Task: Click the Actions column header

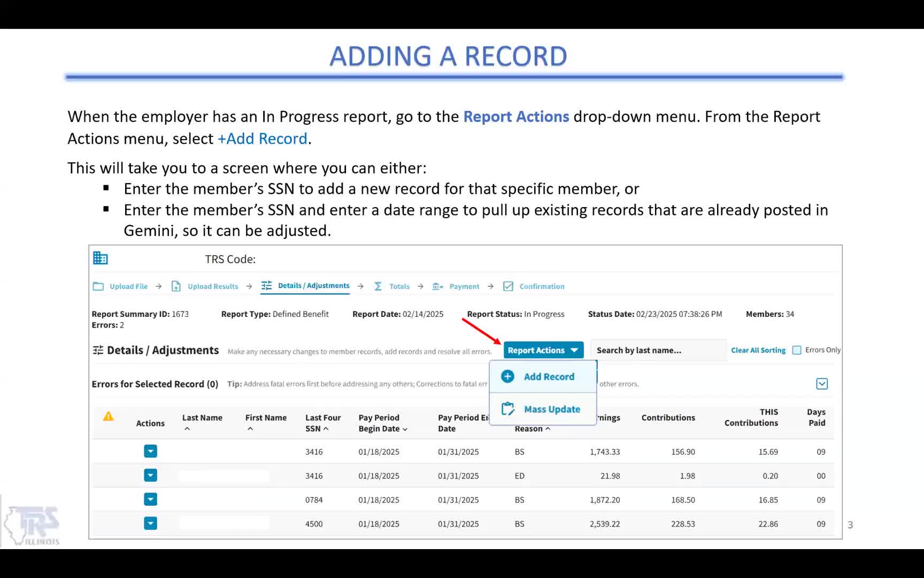Action: click(150, 423)
